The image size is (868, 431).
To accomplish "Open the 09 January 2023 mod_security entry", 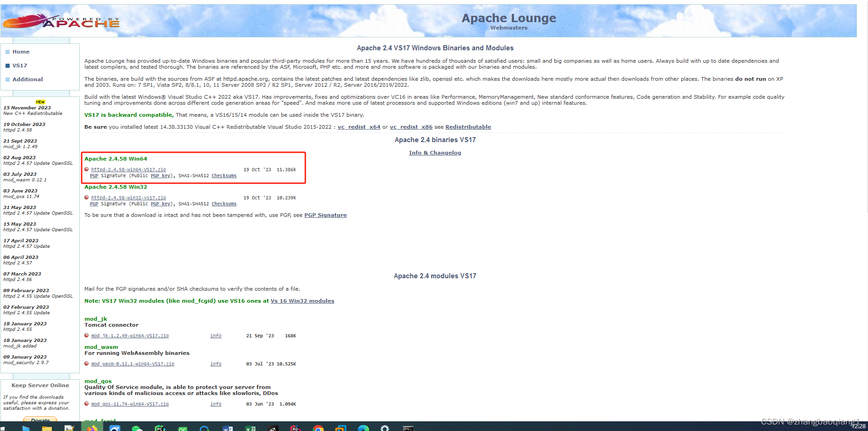I will [26, 359].
